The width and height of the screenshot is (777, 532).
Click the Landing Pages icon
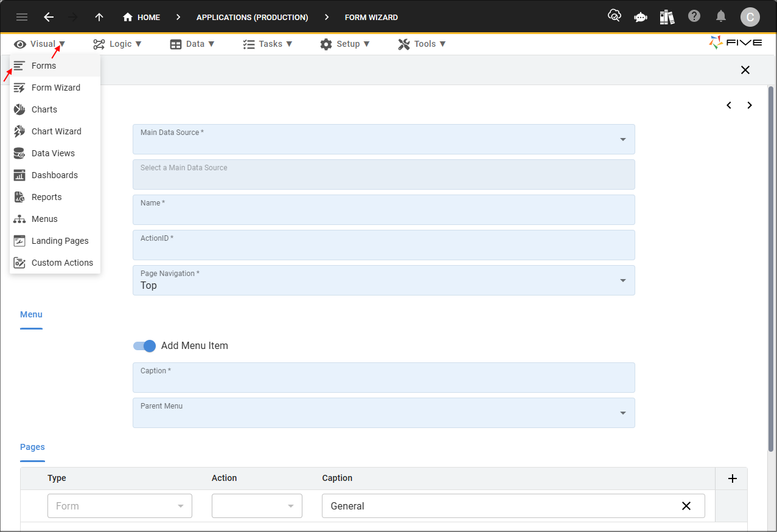pos(19,241)
